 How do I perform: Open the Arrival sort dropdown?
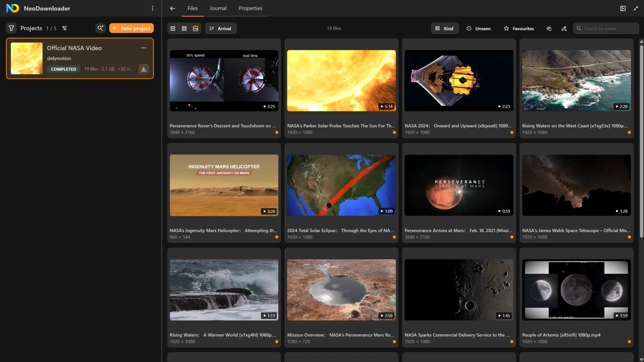[221, 29]
